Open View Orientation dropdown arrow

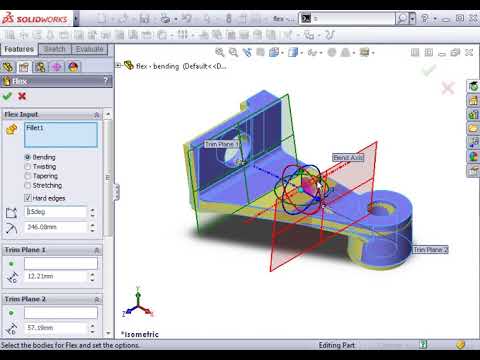(x=282, y=53)
